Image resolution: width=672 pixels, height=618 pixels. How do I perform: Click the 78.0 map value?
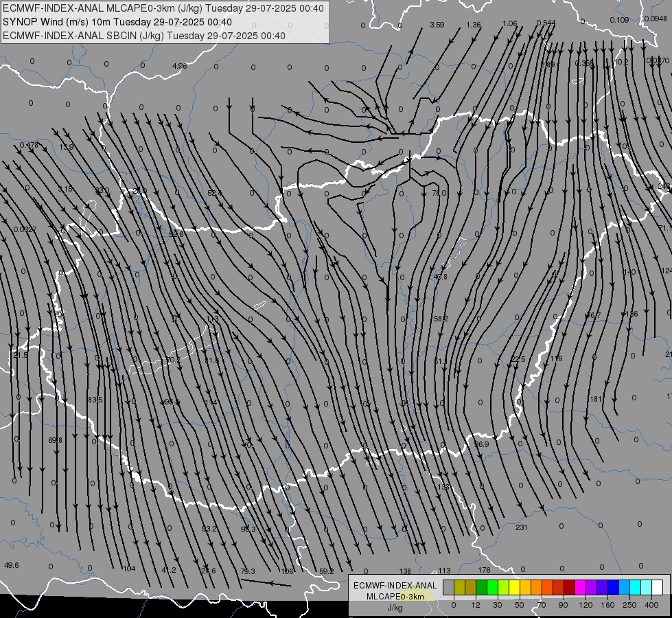[x=439, y=194]
